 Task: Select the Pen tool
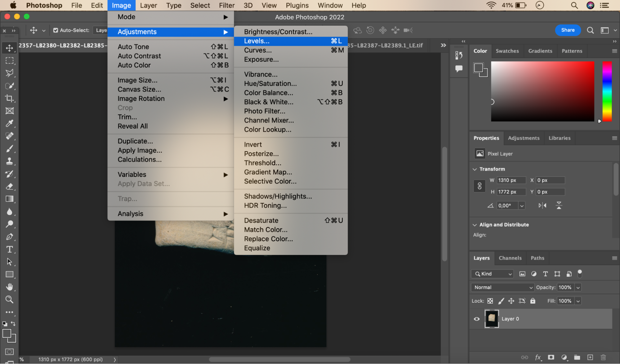[9, 237]
